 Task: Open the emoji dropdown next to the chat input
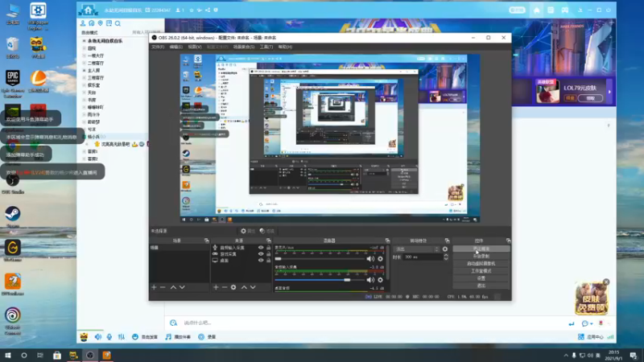click(x=591, y=324)
